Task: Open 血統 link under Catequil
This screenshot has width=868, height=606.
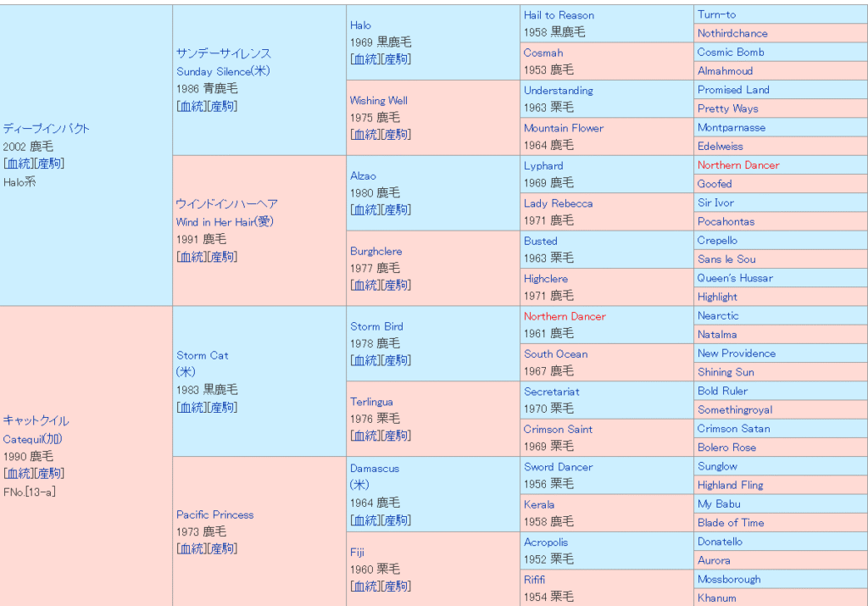Action: coord(19,474)
